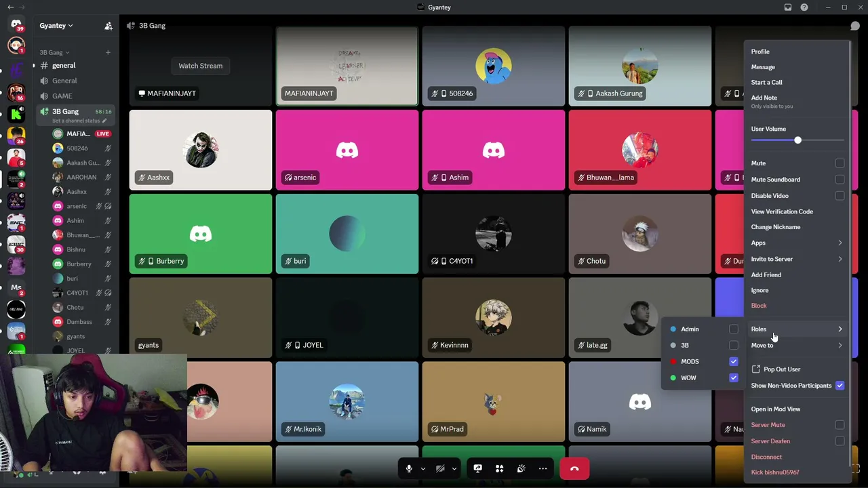Screen dimensions: 868x488
Task: Uncheck the MODS role checkbox
Action: (x=733, y=361)
